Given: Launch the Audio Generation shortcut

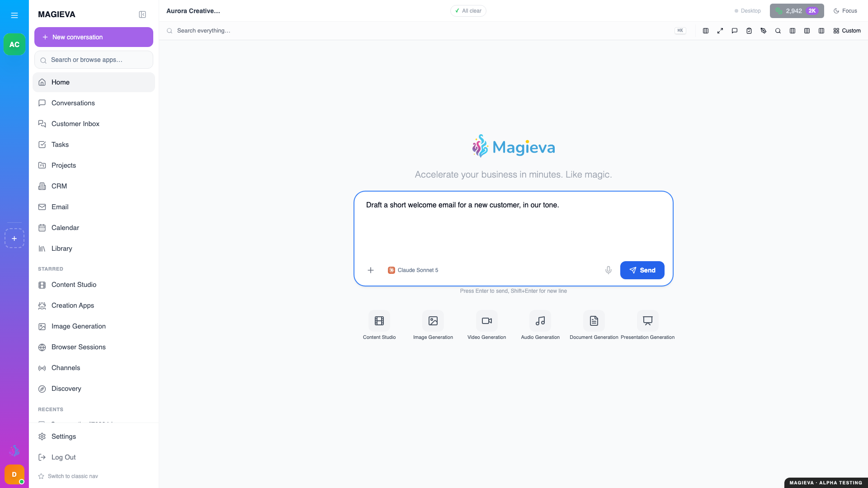Looking at the screenshot, I should [x=540, y=325].
